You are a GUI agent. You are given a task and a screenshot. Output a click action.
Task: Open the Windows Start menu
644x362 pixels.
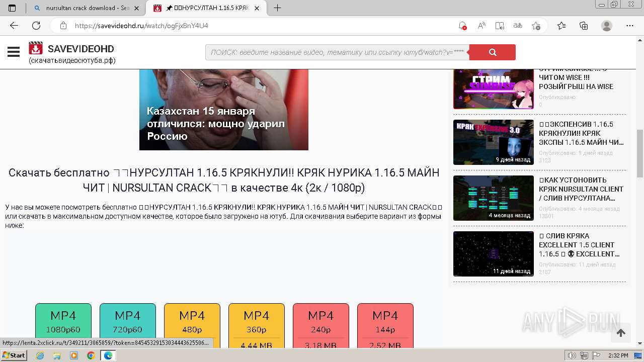(14, 355)
